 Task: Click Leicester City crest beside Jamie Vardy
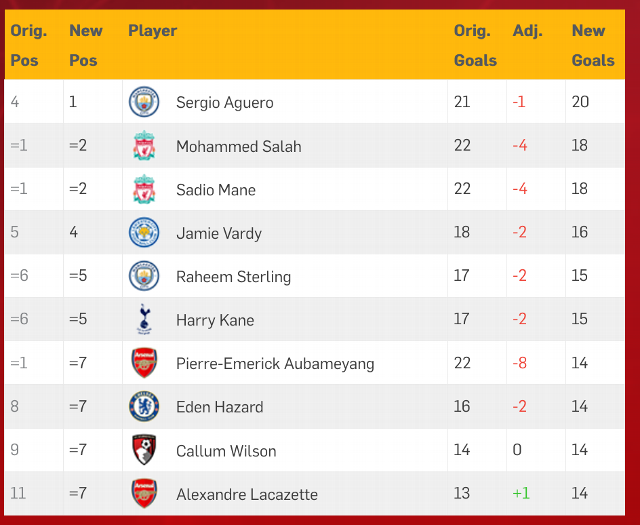[144, 232]
